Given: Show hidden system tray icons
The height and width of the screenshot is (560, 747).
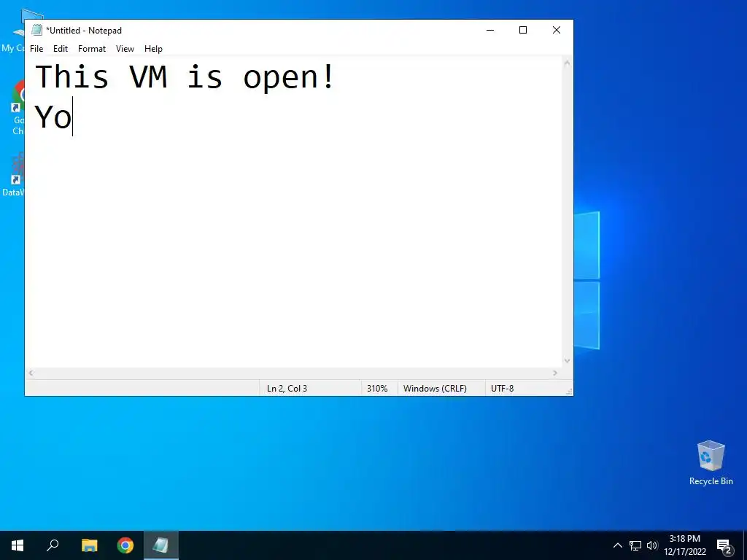Looking at the screenshot, I should point(617,545).
